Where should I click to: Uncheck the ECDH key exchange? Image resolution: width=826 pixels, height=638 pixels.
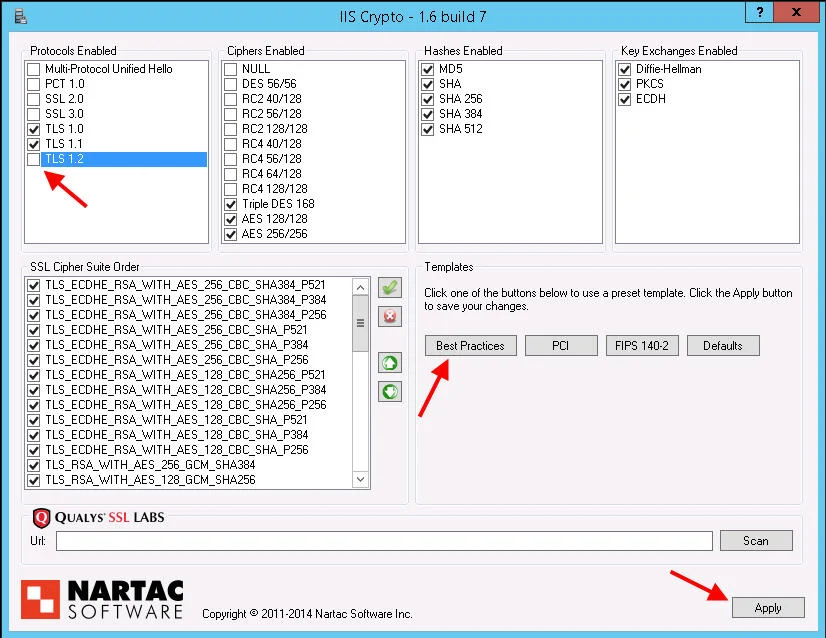625,99
